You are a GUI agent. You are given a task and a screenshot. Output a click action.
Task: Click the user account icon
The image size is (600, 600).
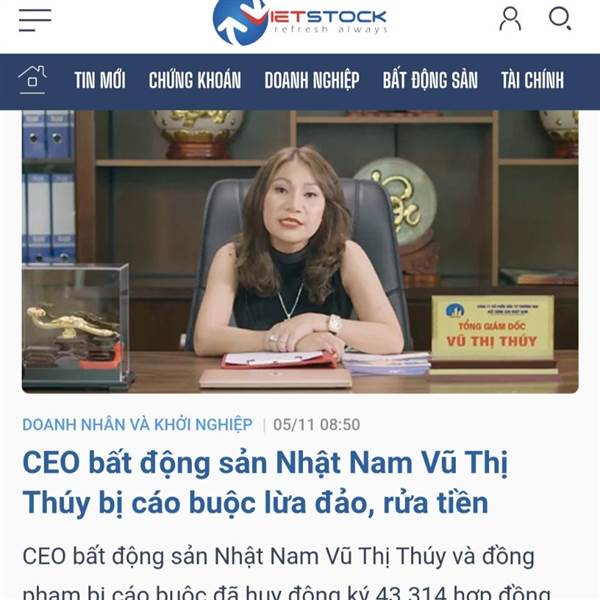point(510,18)
